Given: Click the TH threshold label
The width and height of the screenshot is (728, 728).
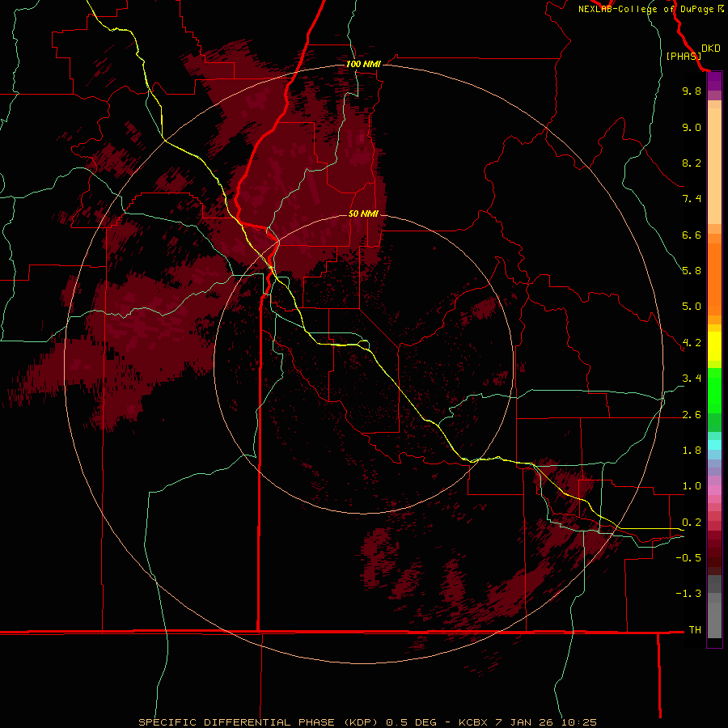Looking at the screenshot, I should pyautogui.click(x=695, y=630).
